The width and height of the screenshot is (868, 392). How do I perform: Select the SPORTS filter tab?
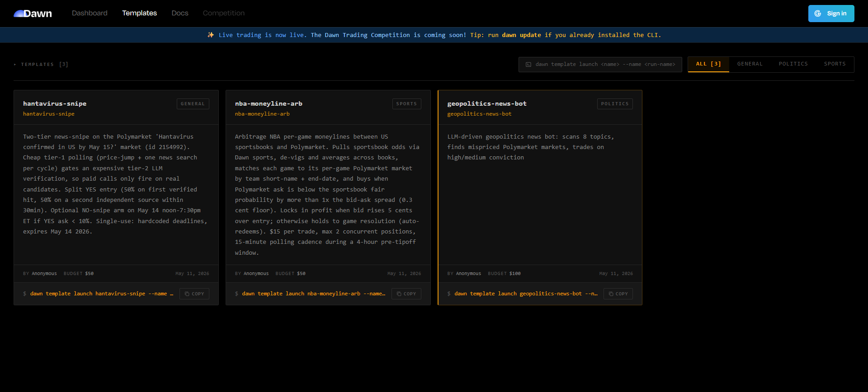point(835,64)
